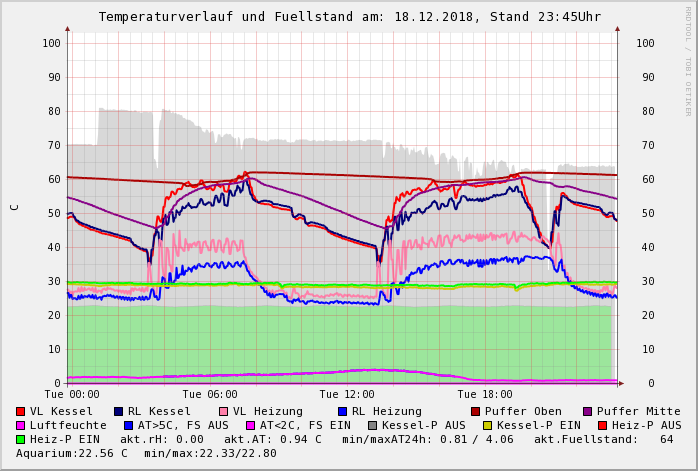Viewport: 698px width, 471px height.
Task: Select the blue RL Heizung legend swatch
Action: pos(342,411)
